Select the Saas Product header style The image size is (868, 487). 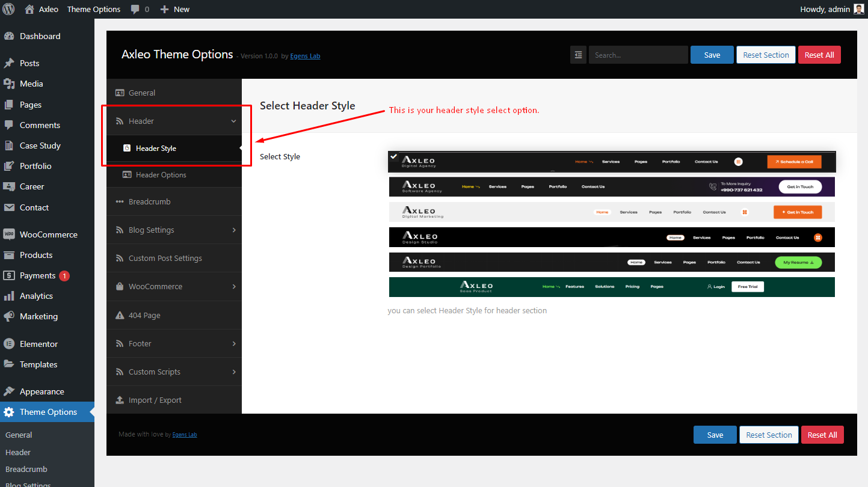(x=612, y=287)
